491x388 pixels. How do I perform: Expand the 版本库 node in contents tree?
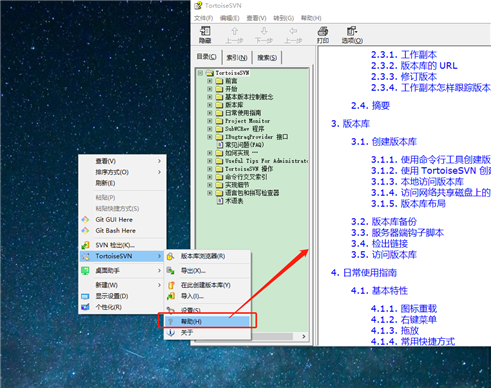[210, 105]
